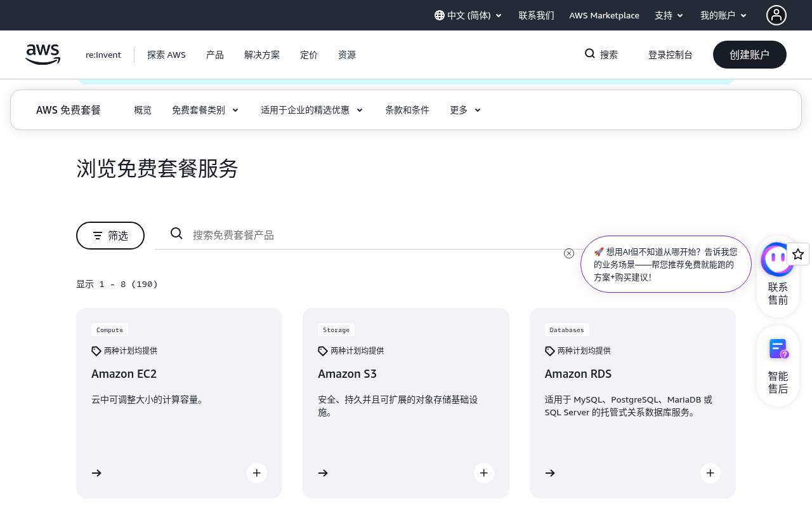The image size is (812, 508).
Task: Open the 筛选 filter button
Action: coord(110,236)
